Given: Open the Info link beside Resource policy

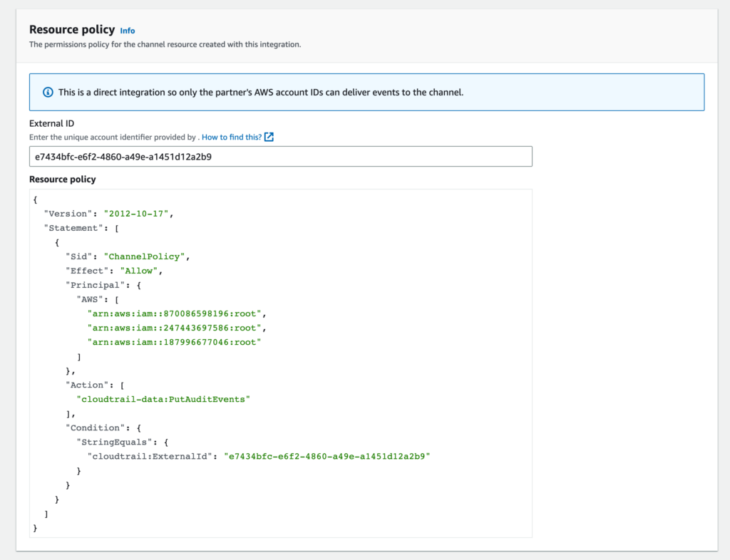Looking at the screenshot, I should 127,31.
